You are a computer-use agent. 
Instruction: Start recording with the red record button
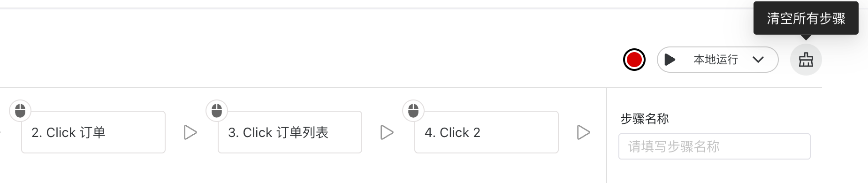tap(634, 60)
